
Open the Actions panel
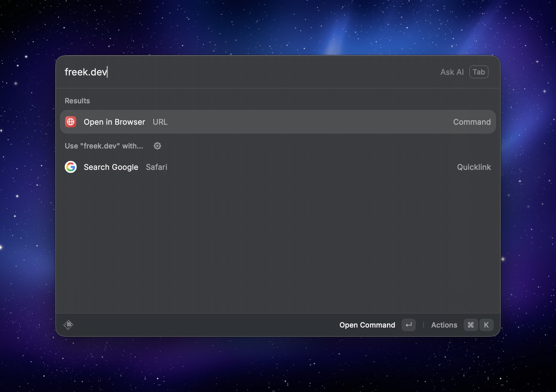[x=444, y=325]
